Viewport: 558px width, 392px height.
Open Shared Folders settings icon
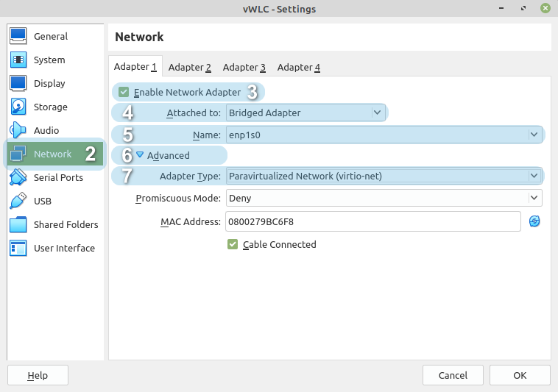(x=18, y=224)
